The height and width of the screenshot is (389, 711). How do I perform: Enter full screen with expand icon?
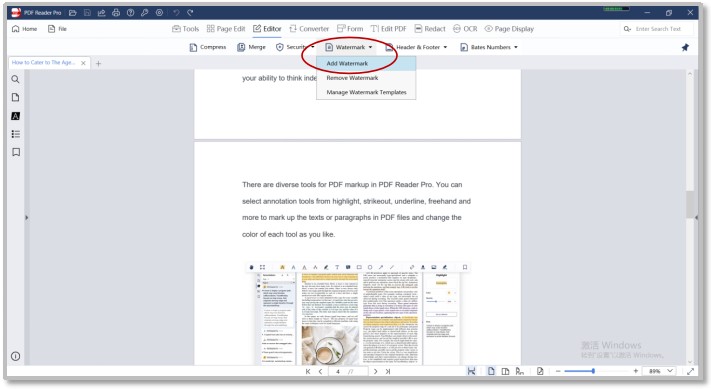(691, 371)
